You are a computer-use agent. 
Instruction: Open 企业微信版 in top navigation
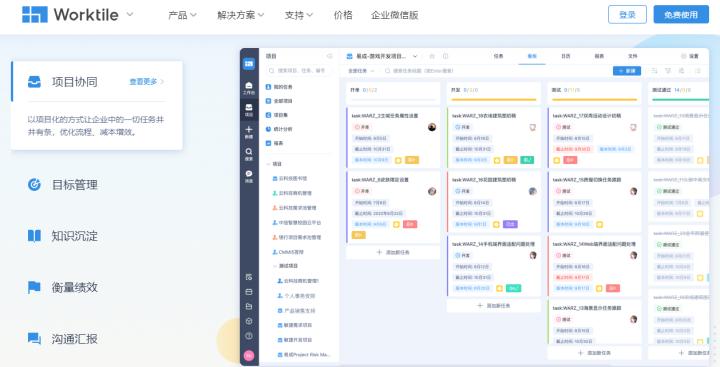coord(394,15)
